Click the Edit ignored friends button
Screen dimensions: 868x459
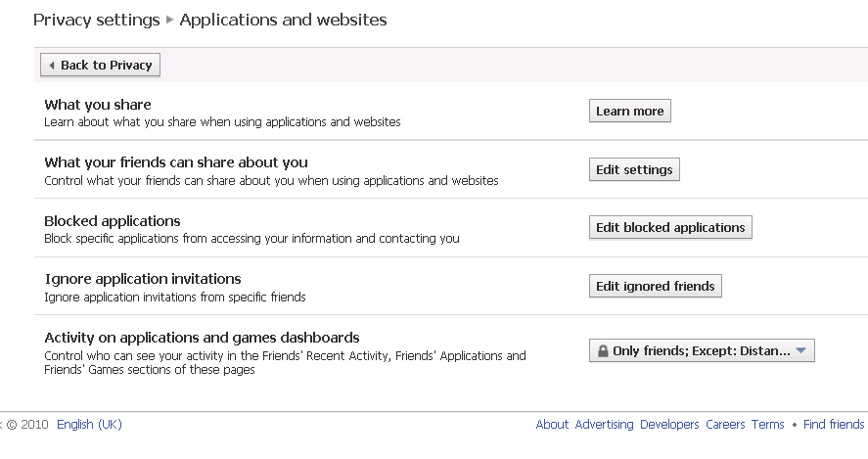point(656,286)
